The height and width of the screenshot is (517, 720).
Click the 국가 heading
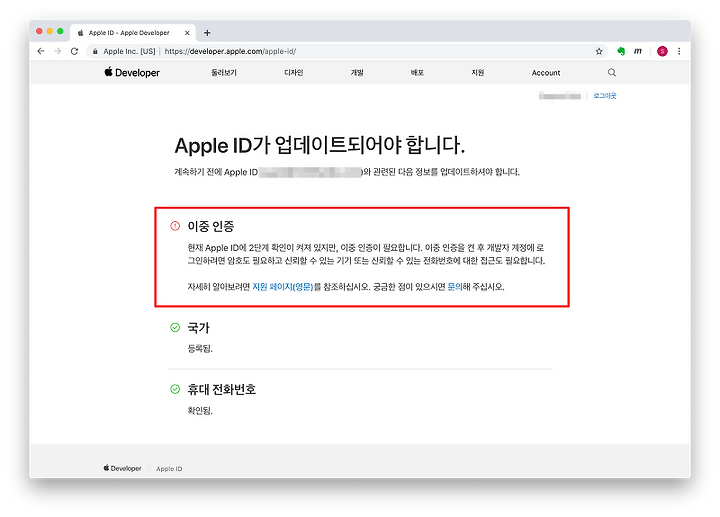tap(198, 327)
